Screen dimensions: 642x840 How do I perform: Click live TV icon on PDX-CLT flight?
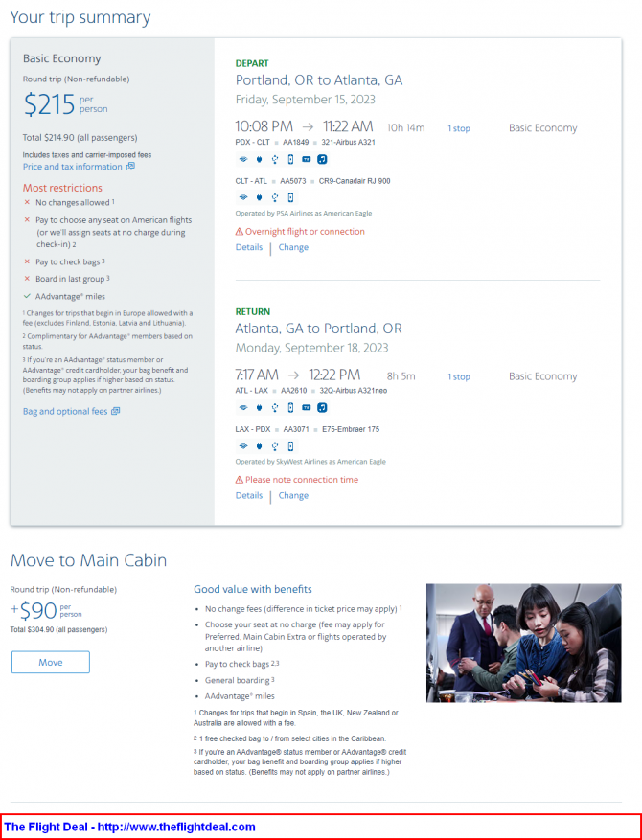307,159
